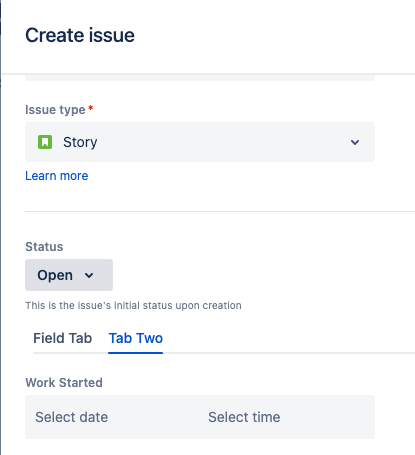Click the divider line above Status
The height and width of the screenshot is (455, 415).
tap(220, 211)
